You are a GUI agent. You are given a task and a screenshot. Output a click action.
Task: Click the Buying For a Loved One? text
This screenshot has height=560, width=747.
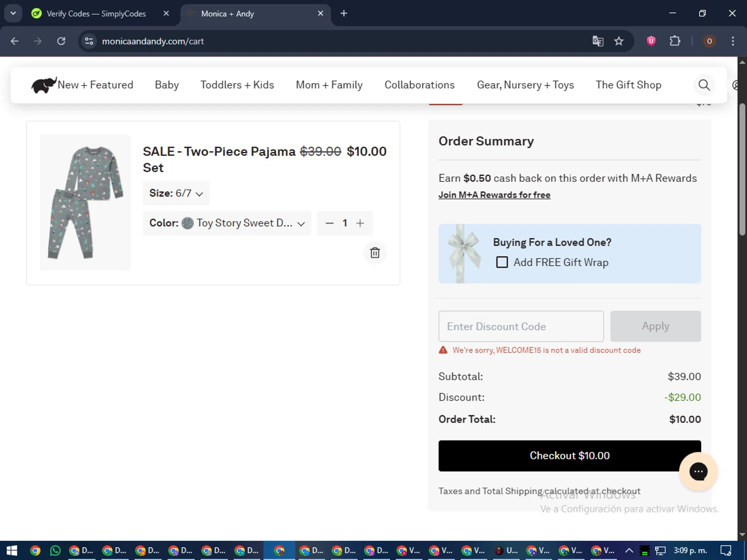click(x=552, y=242)
